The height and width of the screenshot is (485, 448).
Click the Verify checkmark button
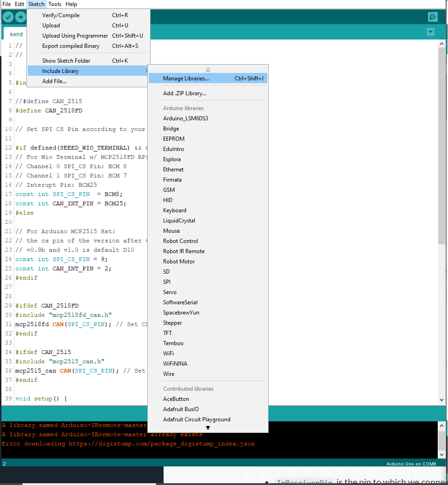point(8,17)
